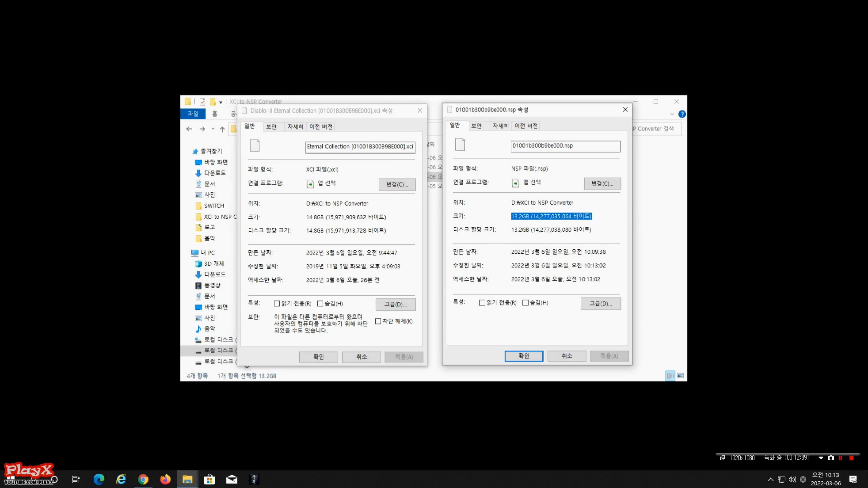Enable read-only checkbox in nsp properties
Screen dimensions: 868x488
pos(482,303)
